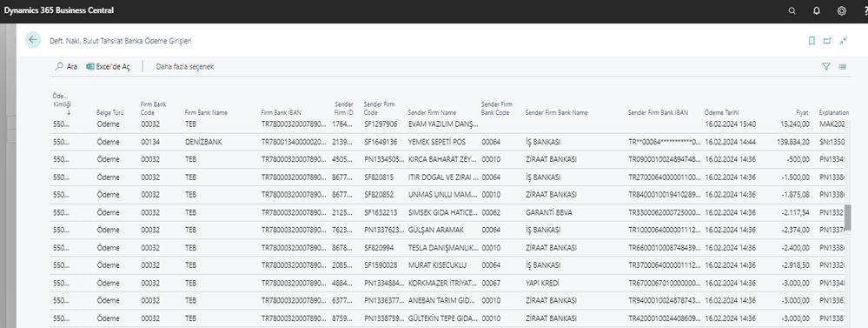Select the YEMEK SEPETİ POS cell
Viewport: 868px width, 328px height.
click(x=436, y=143)
